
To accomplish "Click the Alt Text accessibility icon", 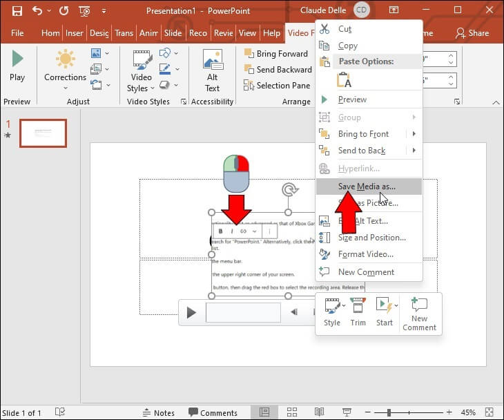I will pyautogui.click(x=212, y=70).
